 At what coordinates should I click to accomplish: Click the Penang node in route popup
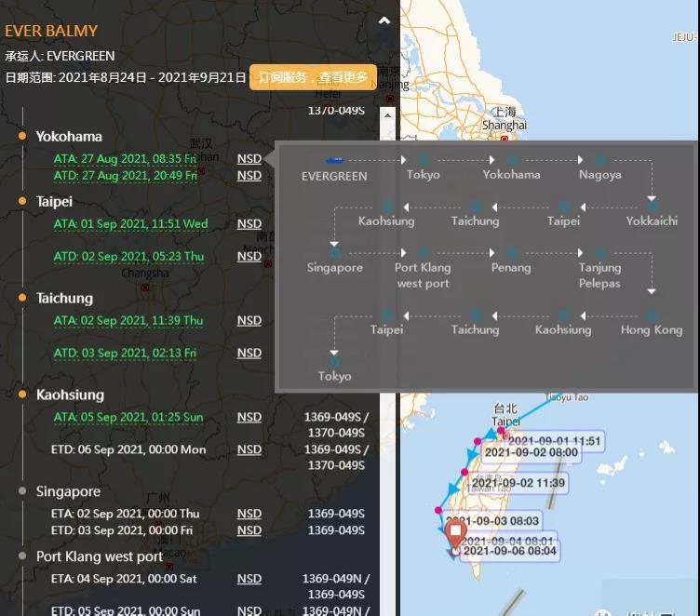tap(512, 253)
